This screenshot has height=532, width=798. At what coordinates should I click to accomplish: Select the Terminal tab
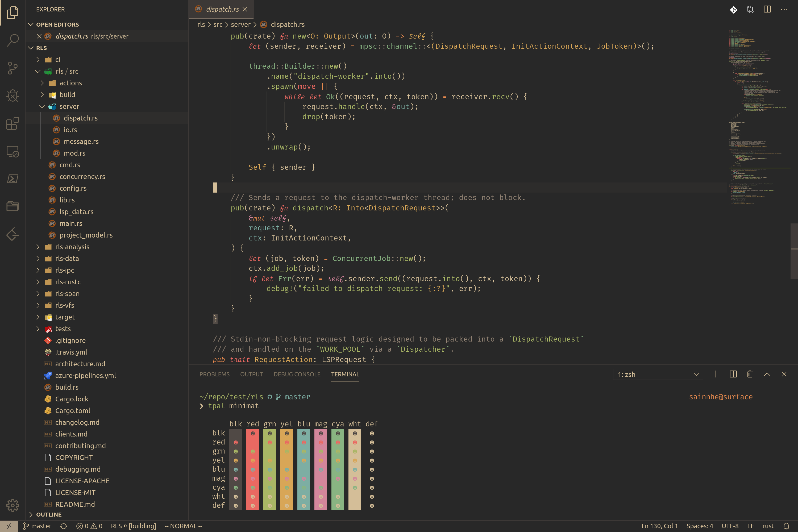pyautogui.click(x=345, y=374)
